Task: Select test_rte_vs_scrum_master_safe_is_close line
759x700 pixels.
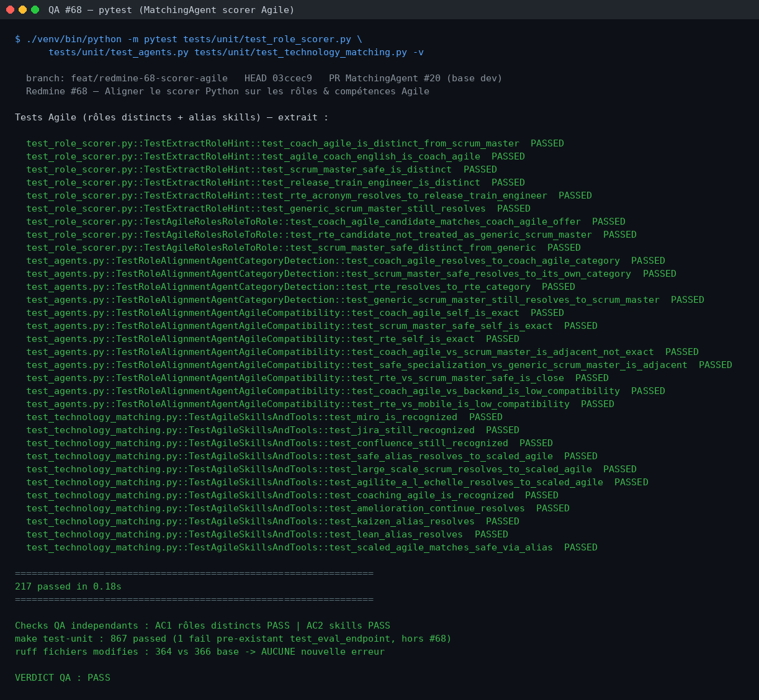Action: [x=317, y=378]
